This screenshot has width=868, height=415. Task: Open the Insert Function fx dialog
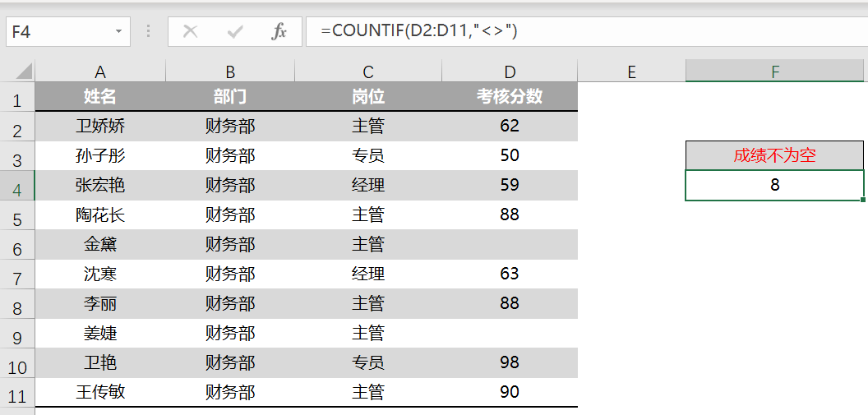pos(279,31)
